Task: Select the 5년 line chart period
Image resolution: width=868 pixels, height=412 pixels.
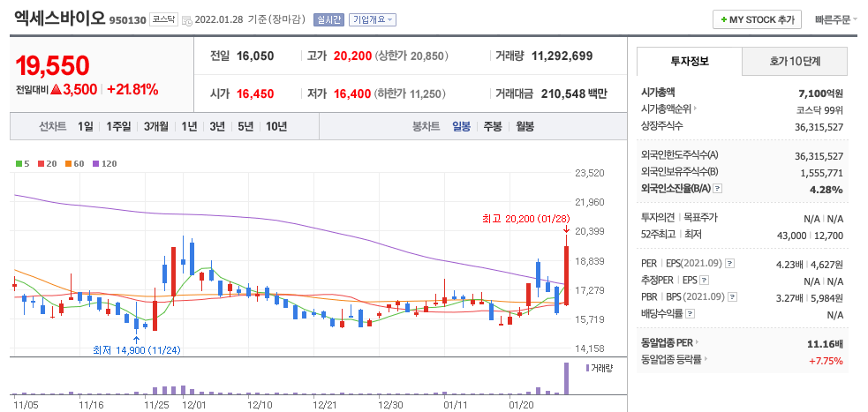Action: coord(245,127)
